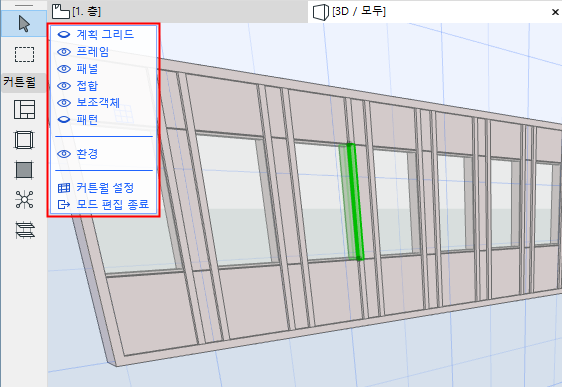Click the 계획 그리드 label
562x387 pixels.
(105, 34)
